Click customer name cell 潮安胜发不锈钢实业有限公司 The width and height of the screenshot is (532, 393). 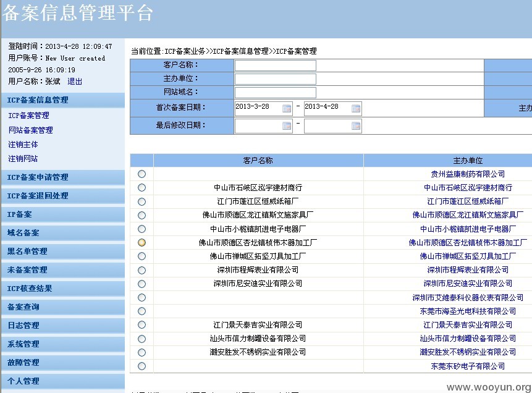258,352
